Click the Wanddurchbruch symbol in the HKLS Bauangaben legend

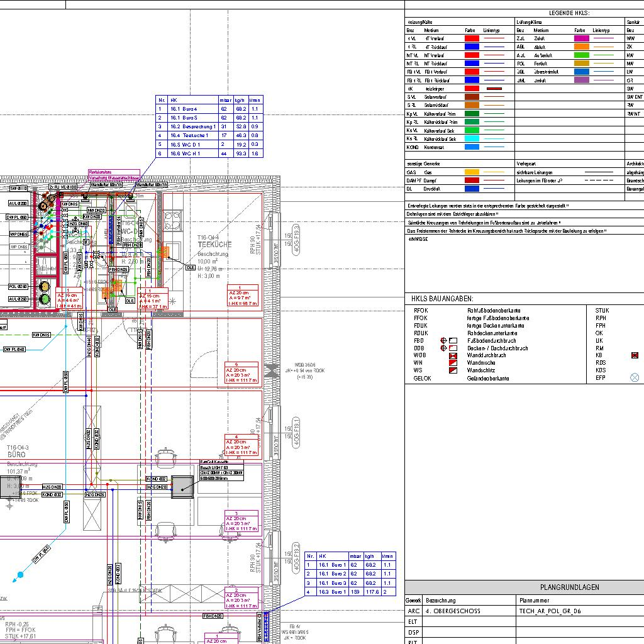pyautogui.click(x=452, y=356)
